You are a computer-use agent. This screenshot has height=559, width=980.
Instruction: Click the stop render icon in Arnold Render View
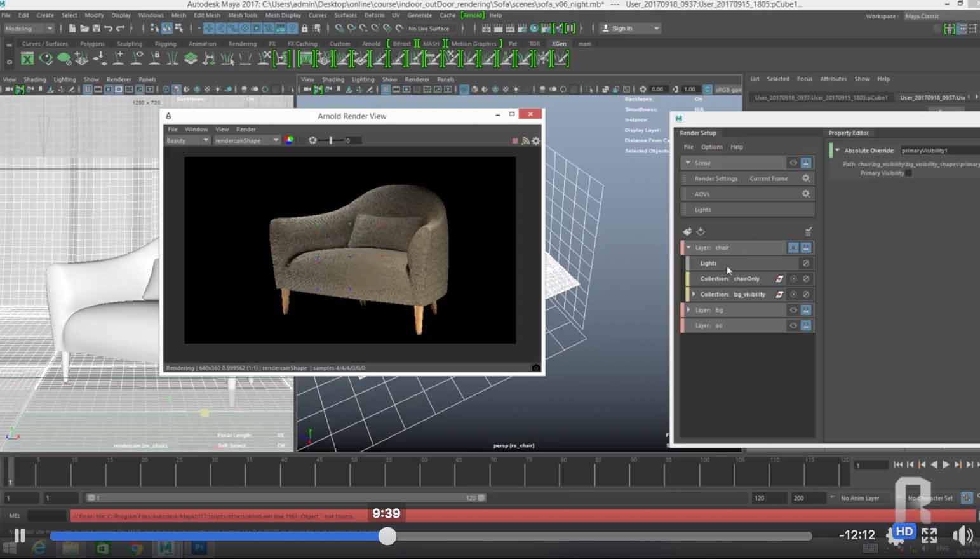514,141
